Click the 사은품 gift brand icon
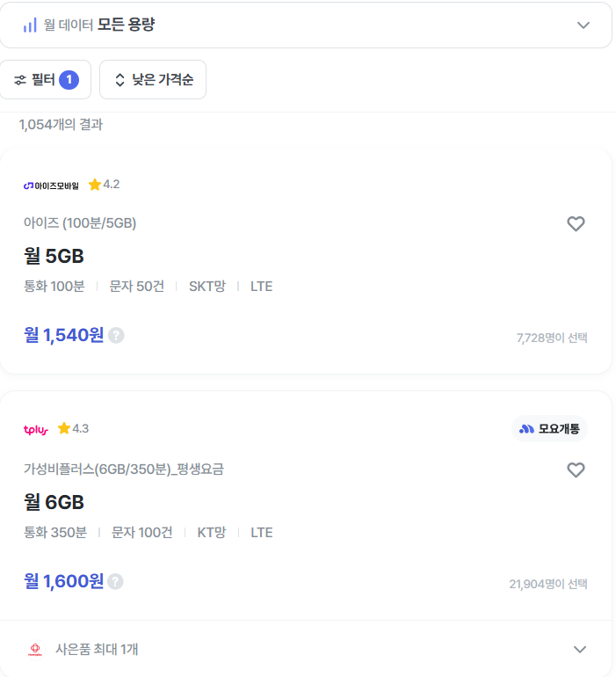616x677 pixels. [35, 650]
